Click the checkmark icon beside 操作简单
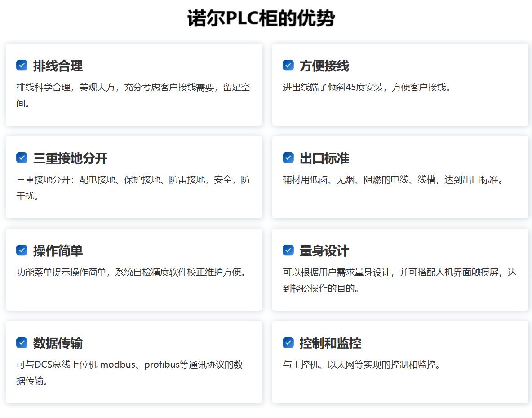Image resolution: width=532 pixels, height=418 pixels. click(22, 250)
